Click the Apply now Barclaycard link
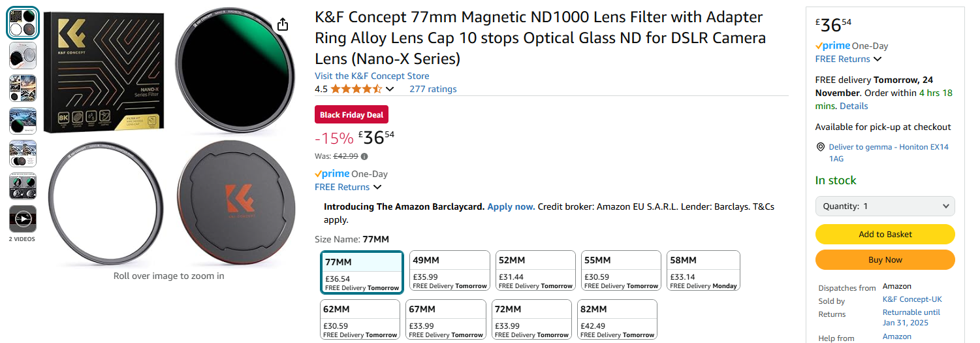The image size is (980, 343). (x=511, y=206)
